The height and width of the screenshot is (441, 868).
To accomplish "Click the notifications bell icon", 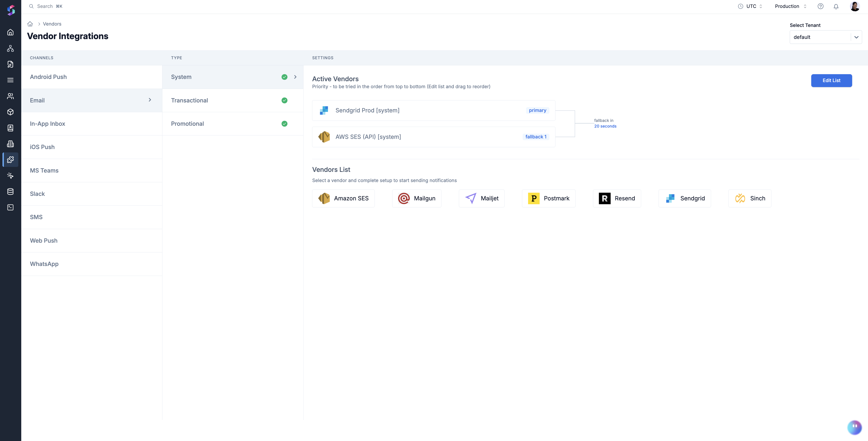I will (836, 6).
